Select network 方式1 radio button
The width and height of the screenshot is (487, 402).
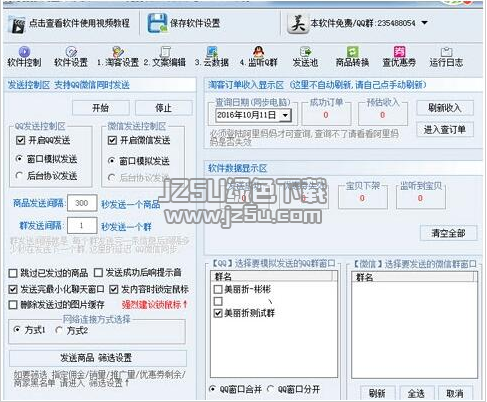click(x=17, y=330)
